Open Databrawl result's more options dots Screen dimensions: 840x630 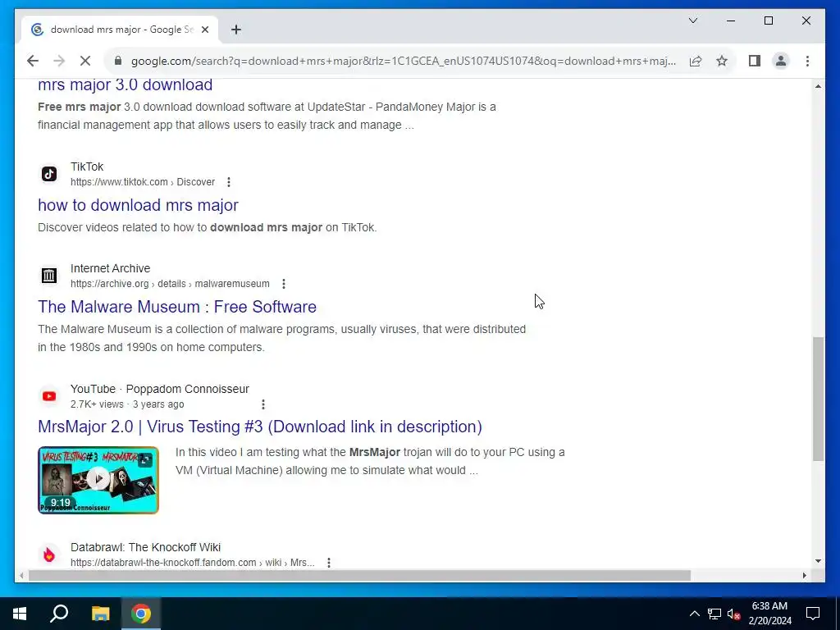pos(329,563)
